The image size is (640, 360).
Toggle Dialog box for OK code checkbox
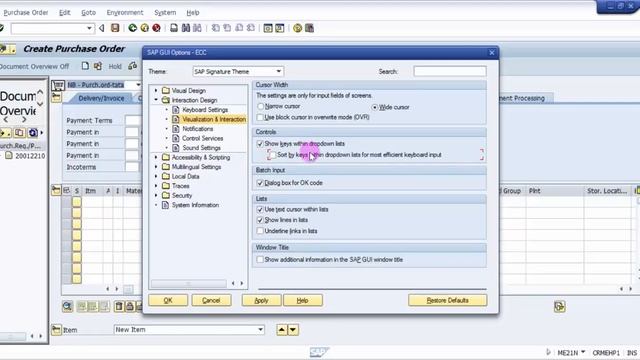(x=260, y=183)
